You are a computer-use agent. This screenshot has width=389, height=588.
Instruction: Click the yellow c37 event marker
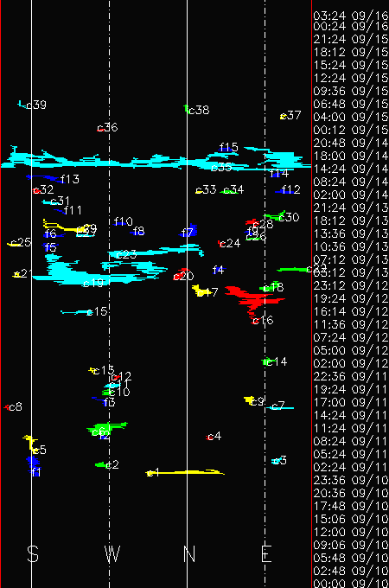(x=284, y=116)
